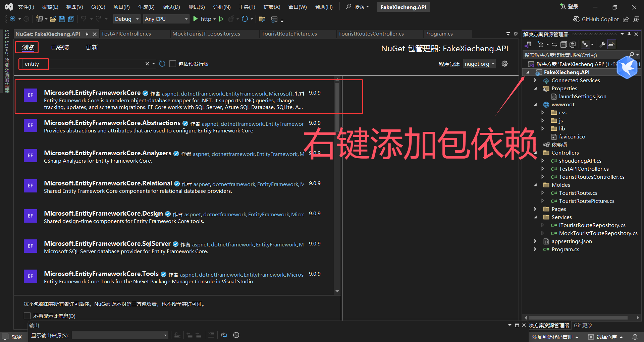This screenshot has width=644, height=342.
Task: Click collapse all icon in Solution Explorer
Action: (563, 45)
